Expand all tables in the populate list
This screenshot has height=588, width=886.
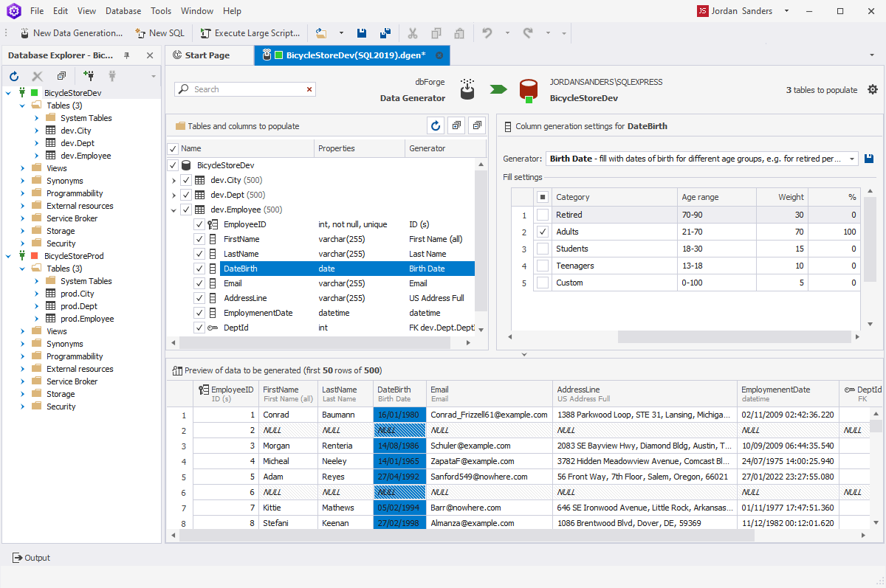[456, 125]
